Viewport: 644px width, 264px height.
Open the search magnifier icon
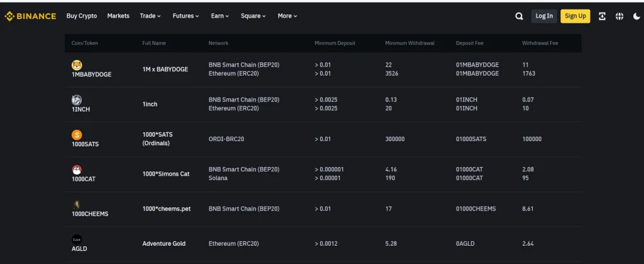[519, 16]
